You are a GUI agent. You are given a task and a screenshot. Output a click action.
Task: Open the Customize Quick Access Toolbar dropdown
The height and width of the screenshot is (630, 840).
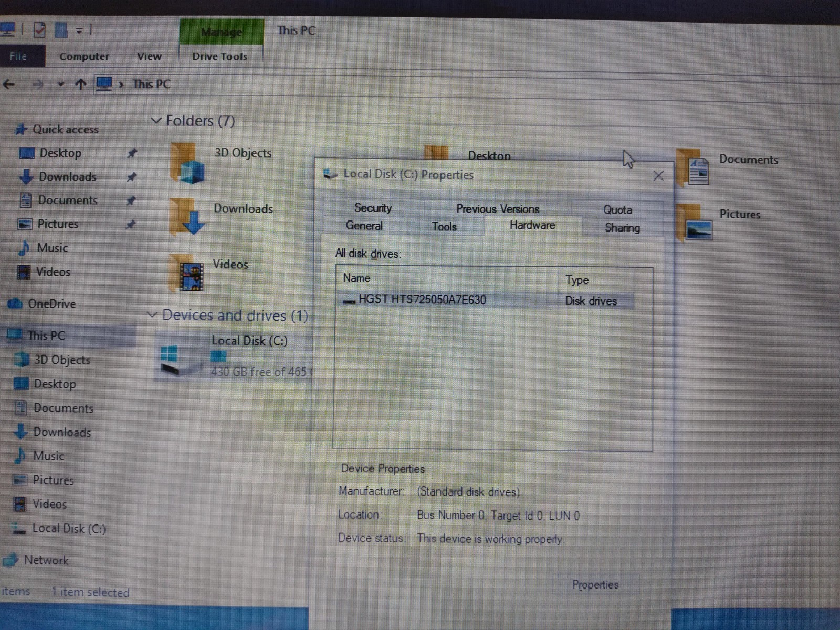click(79, 30)
